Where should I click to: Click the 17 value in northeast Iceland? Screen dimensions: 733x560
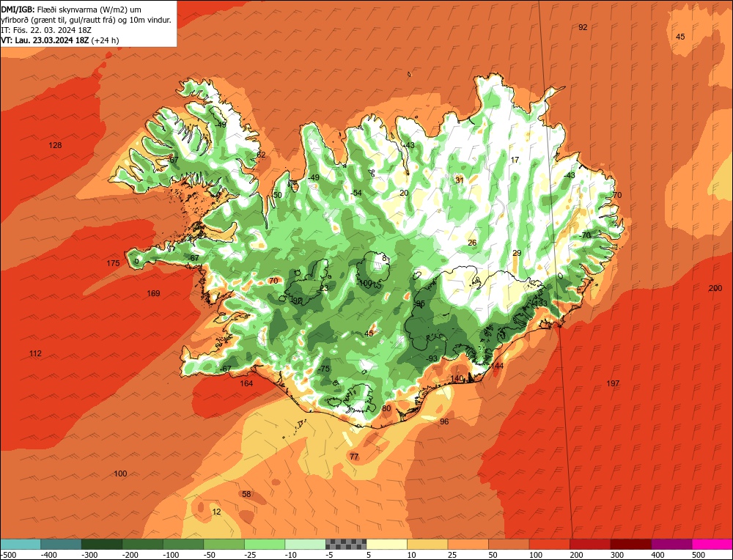(x=515, y=160)
